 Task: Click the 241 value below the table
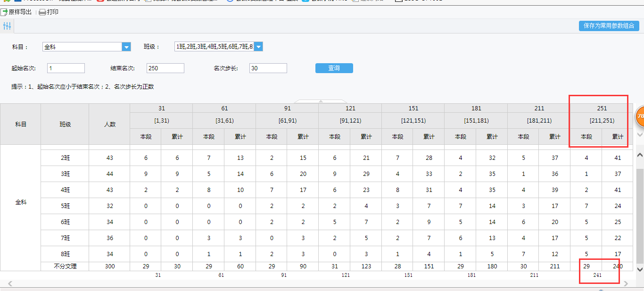pos(598,275)
